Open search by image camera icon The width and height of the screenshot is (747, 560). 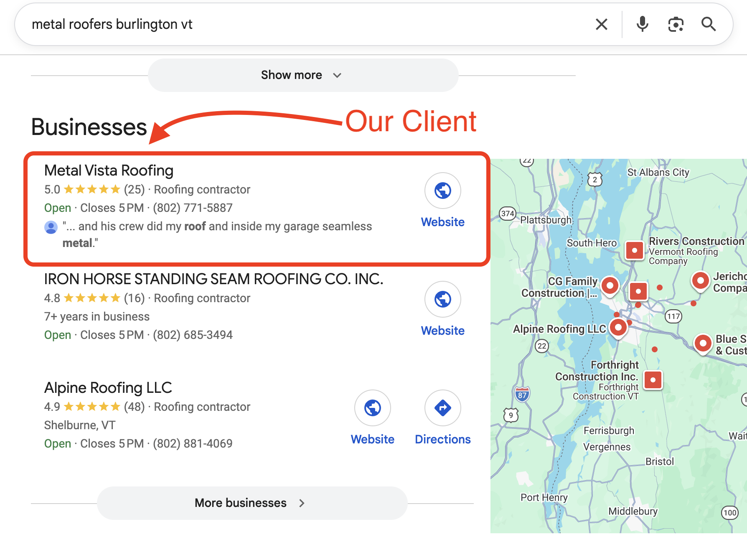676,24
